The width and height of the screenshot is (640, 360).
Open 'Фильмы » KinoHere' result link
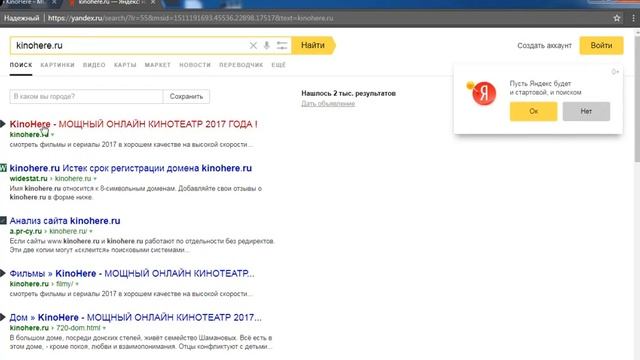(x=132, y=273)
